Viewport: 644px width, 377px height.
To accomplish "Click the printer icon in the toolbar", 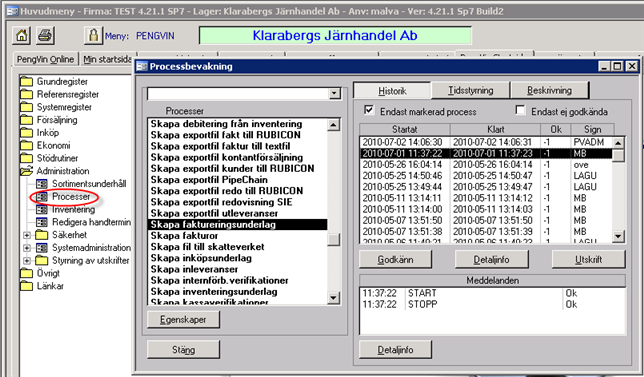I will [45, 36].
